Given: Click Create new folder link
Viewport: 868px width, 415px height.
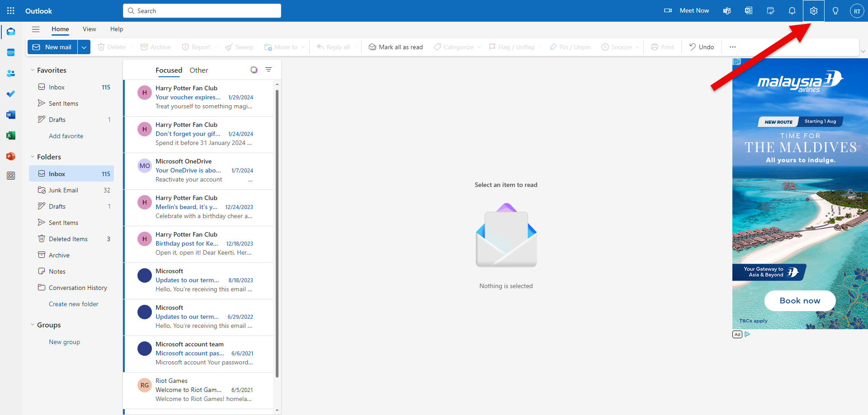Looking at the screenshot, I should (x=74, y=304).
